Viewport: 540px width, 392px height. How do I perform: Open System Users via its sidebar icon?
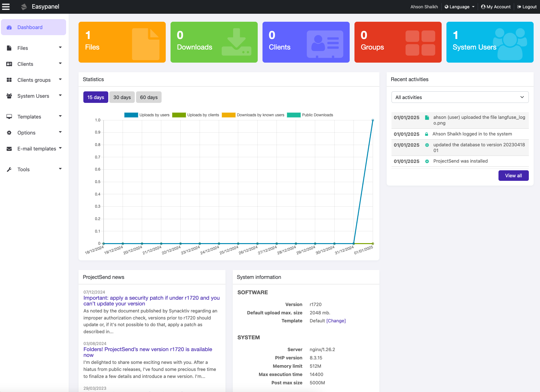tap(9, 96)
